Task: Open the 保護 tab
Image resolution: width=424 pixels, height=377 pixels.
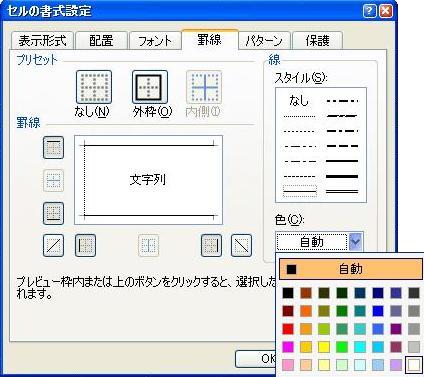Action: click(x=317, y=41)
